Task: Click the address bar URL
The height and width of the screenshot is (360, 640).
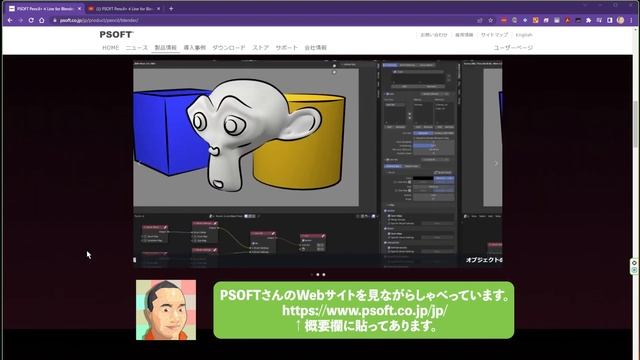Action: point(99,20)
